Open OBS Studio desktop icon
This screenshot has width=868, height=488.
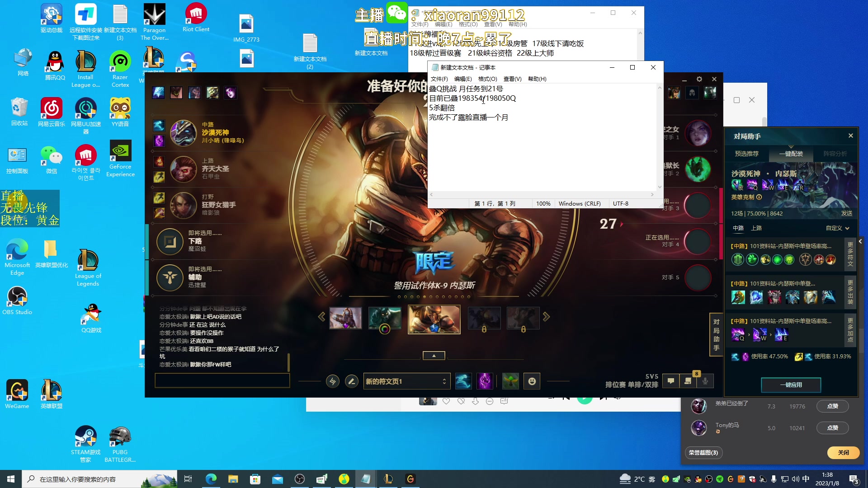[17, 300]
